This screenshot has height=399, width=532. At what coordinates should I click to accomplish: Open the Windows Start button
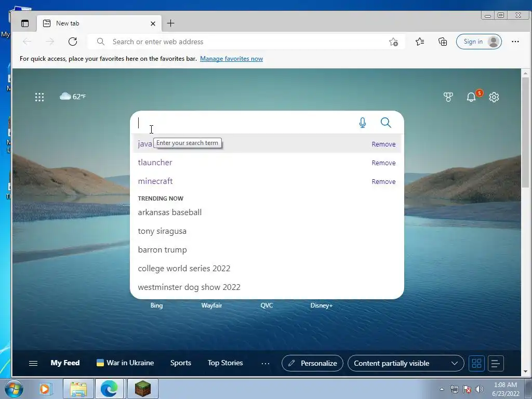[x=14, y=389]
